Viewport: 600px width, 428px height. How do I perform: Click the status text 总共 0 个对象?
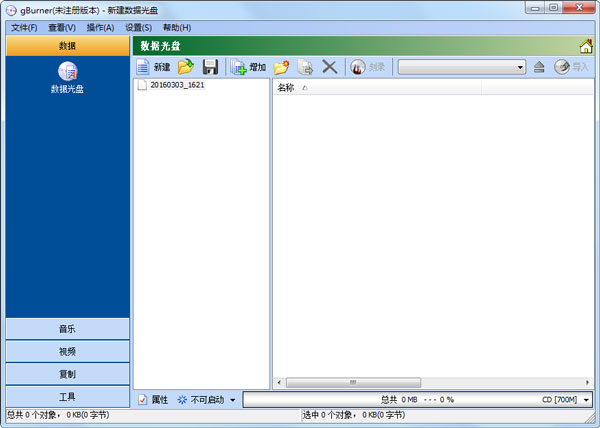click(x=58, y=415)
